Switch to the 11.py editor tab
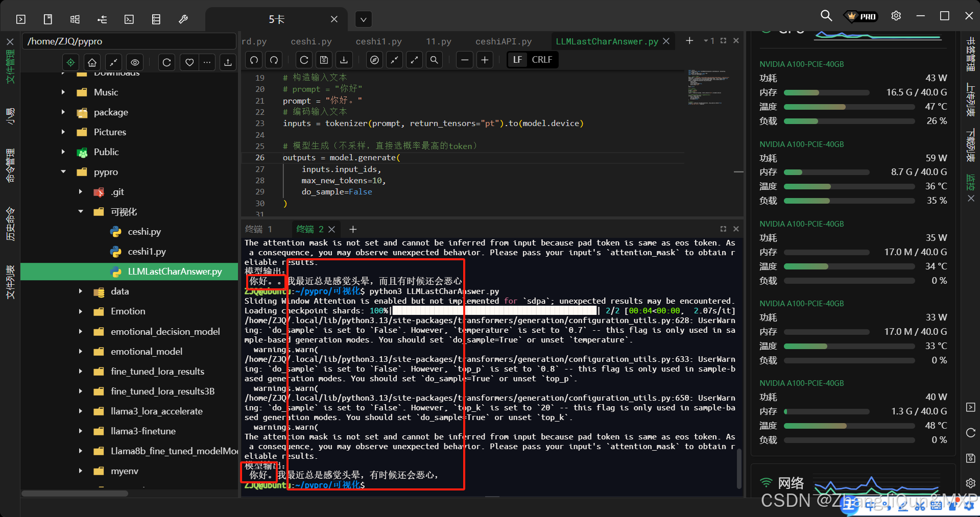980x517 pixels. tap(439, 41)
